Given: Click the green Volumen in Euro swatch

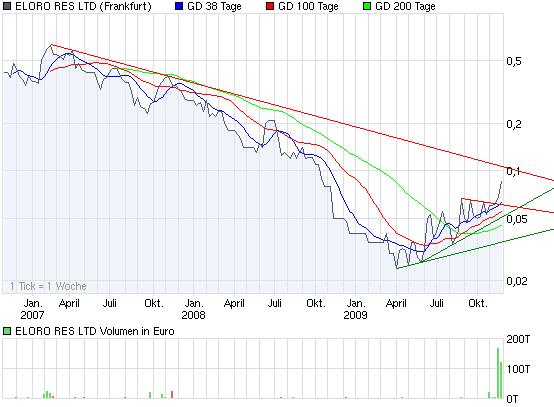Looking at the screenshot, I should [x=7, y=331].
